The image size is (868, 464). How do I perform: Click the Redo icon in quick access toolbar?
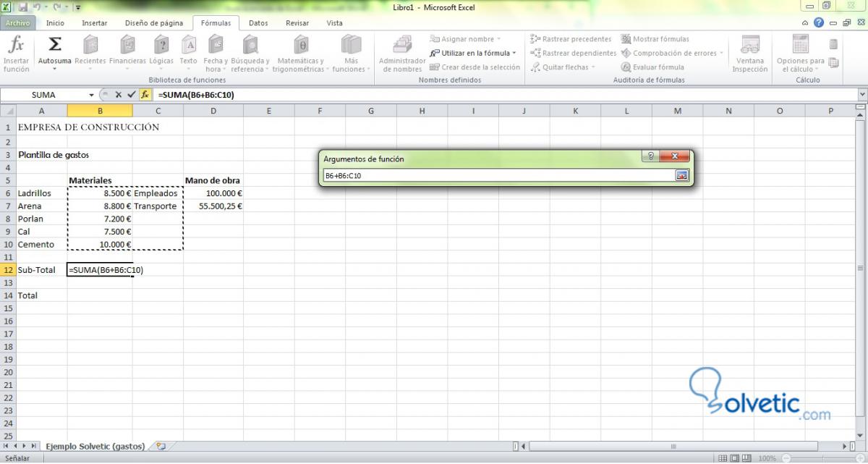coord(56,7)
